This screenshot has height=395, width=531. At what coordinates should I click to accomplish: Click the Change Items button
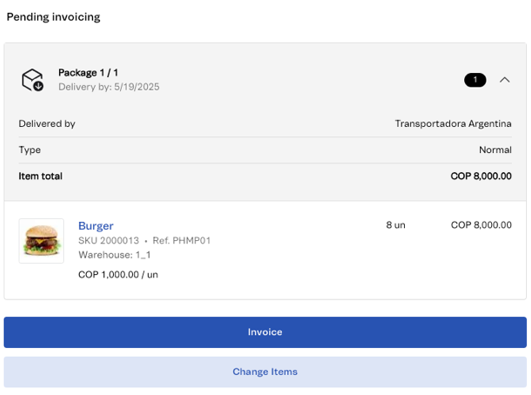pos(265,372)
